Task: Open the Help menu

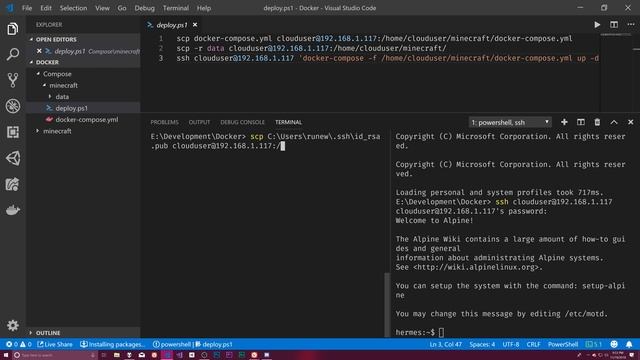Action: (x=204, y=8)
